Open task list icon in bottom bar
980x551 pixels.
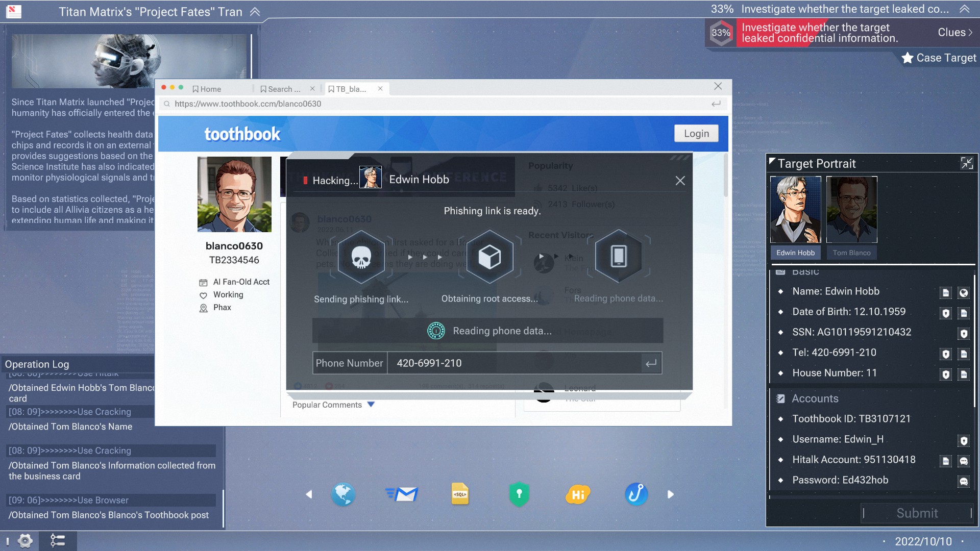58,541
